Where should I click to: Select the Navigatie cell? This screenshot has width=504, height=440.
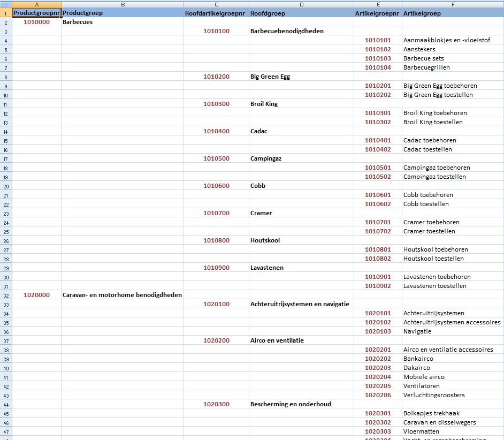click(x=453, y=331)
